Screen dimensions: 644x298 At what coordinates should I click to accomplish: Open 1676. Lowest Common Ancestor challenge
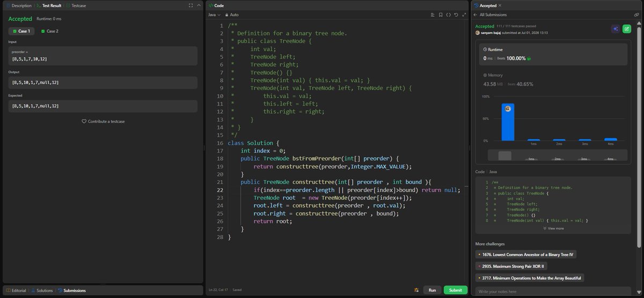tap(526, 255)
